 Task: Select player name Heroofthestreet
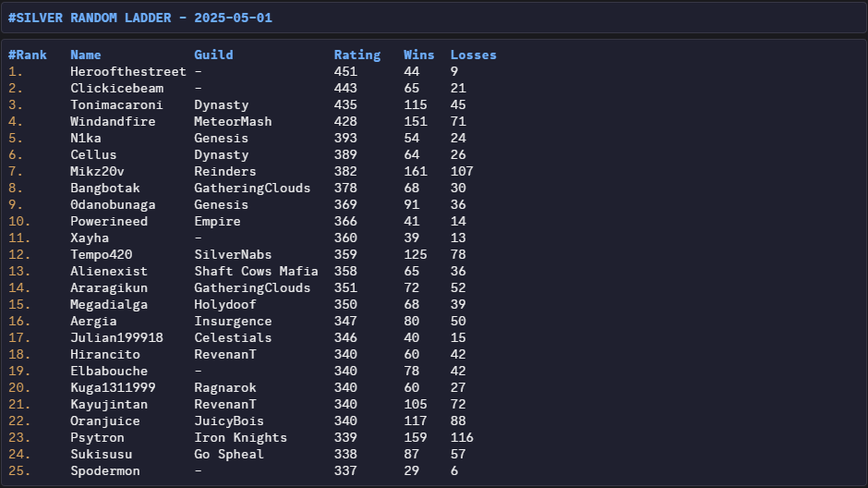pos(127,71)
